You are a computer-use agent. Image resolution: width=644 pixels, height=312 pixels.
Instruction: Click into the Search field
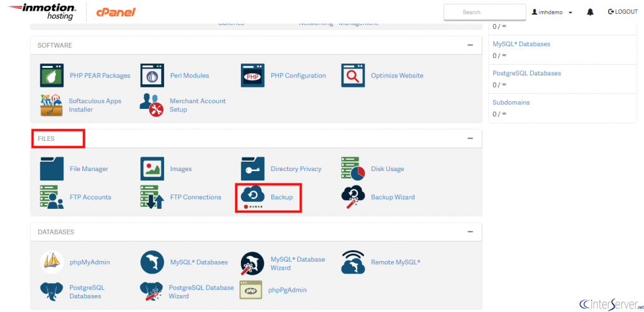tap(484, 12)
